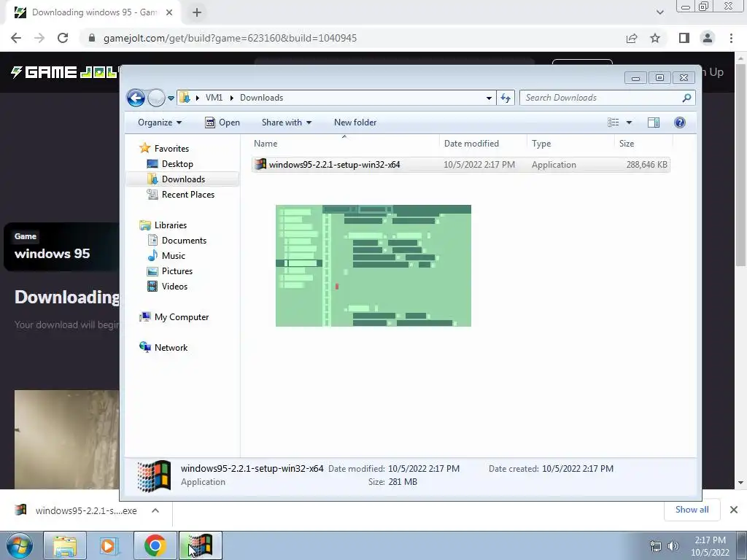The image size is (747, 560).
Task: Click the green pixelated preview thumbnail
Action: pos(373,265)
